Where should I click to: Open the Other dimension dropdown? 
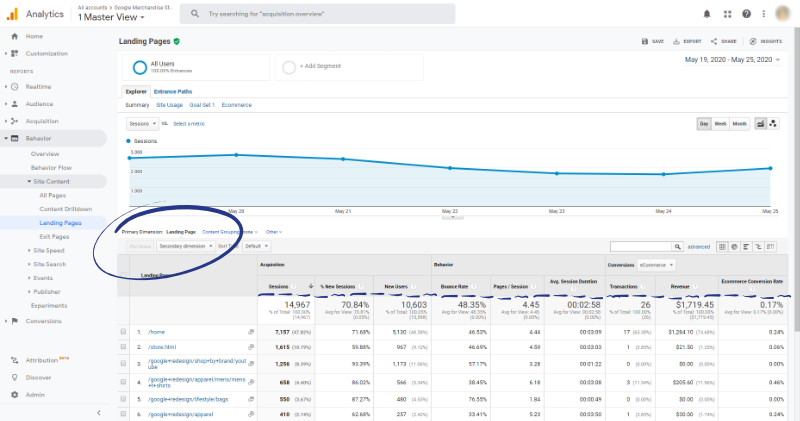click(x=274, y=232)
